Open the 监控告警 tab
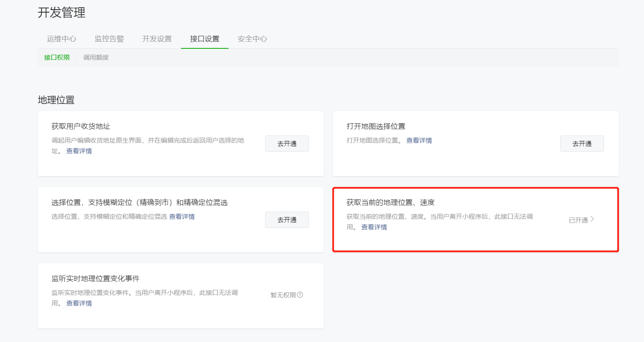Image resolution: width=644 pixels, height=342 pixels. pyautogui.click(x=109, y=39)
